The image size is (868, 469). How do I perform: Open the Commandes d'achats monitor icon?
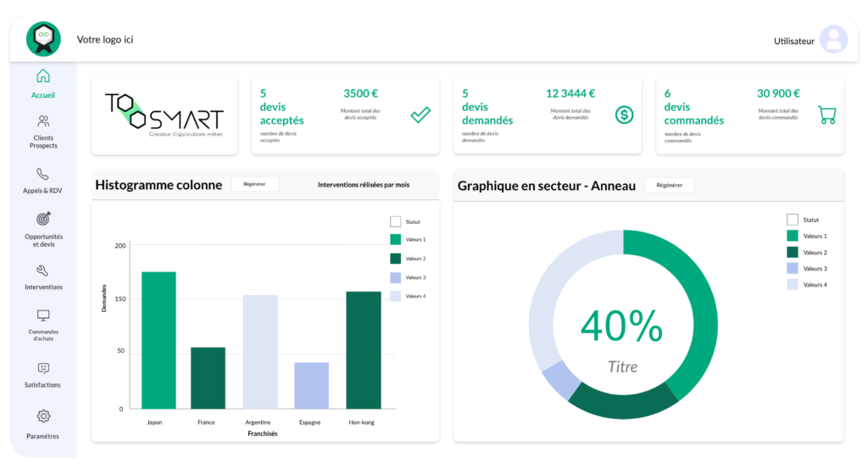[43, 315]
